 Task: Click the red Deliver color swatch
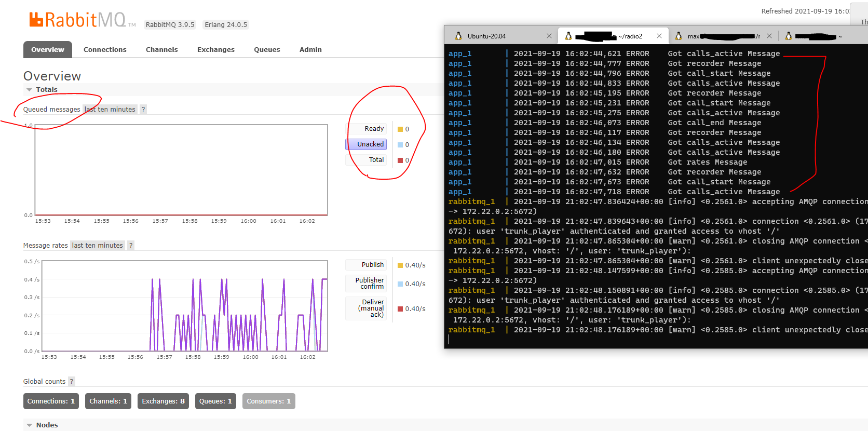pyautogui.click(x=400, y=309)
